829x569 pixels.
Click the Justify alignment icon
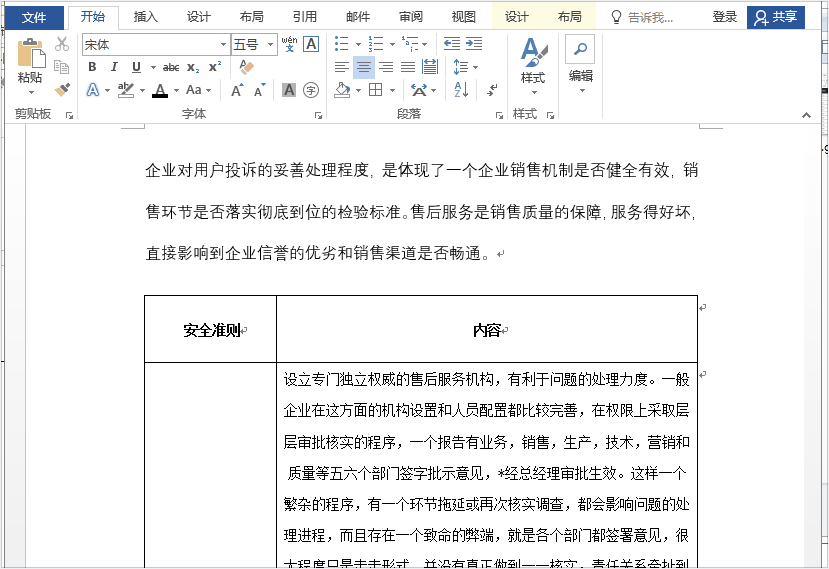[408, 67]
